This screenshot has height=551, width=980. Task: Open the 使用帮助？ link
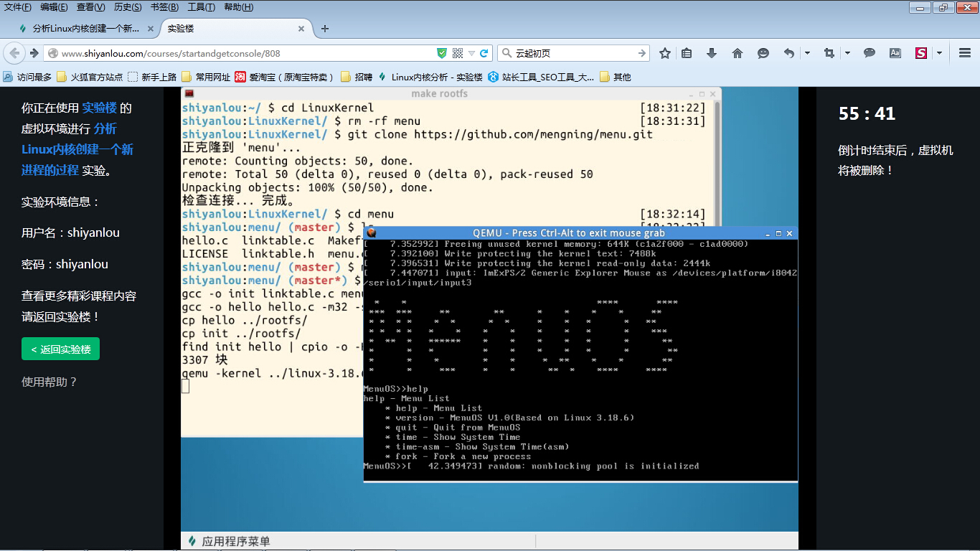point(50,382)
